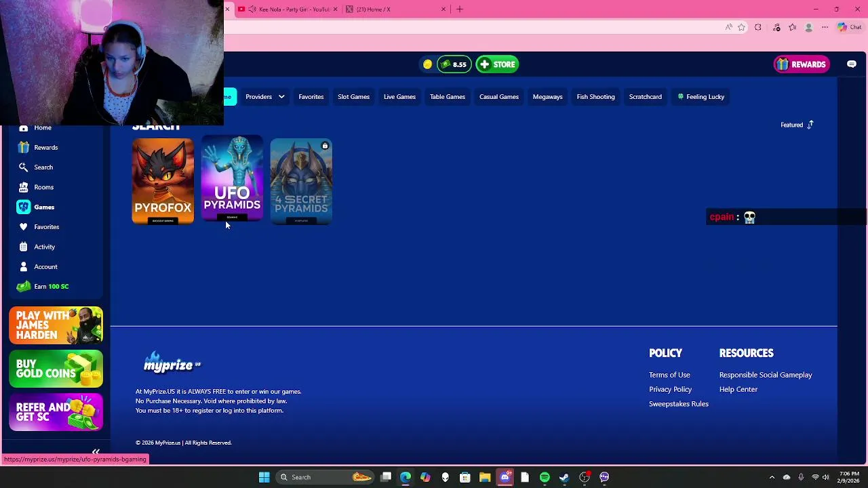Click the Buy Gold Coins banner
Image resolution: width=868 pixels, height=488 pixels.
[x=56, y=369]
